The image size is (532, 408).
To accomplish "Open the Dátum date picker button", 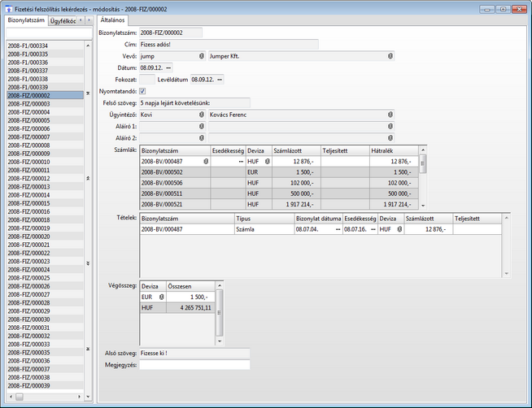I will [168, 67].
